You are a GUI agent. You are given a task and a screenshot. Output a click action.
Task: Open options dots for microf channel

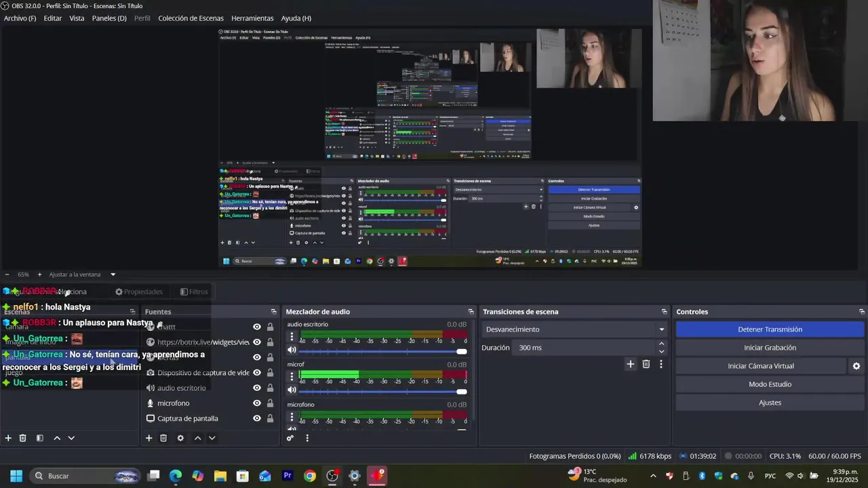(x=292, y=377)
